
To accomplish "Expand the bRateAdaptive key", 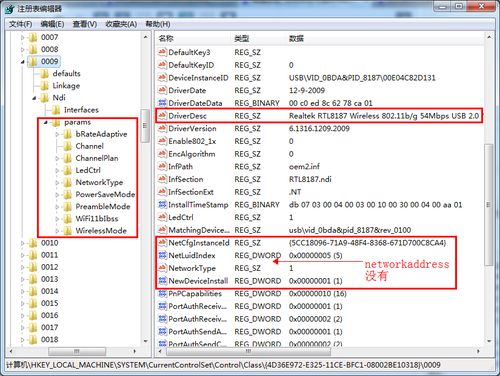I will coord(57,134).
